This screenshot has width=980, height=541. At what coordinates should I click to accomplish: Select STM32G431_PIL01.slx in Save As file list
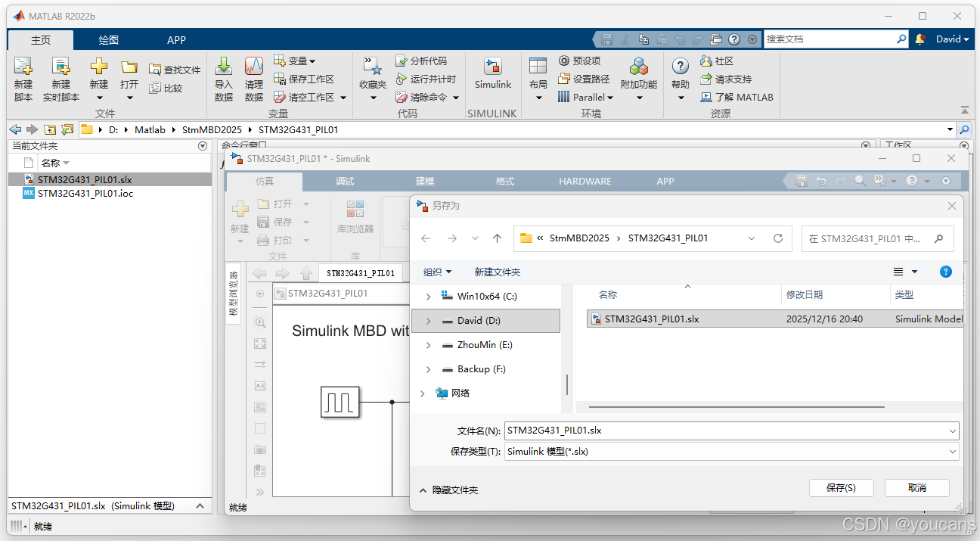[776, 319]
